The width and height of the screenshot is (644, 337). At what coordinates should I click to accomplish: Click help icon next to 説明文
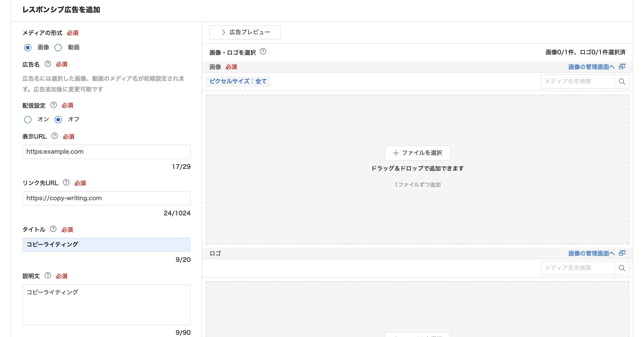(x=48, y=276)
